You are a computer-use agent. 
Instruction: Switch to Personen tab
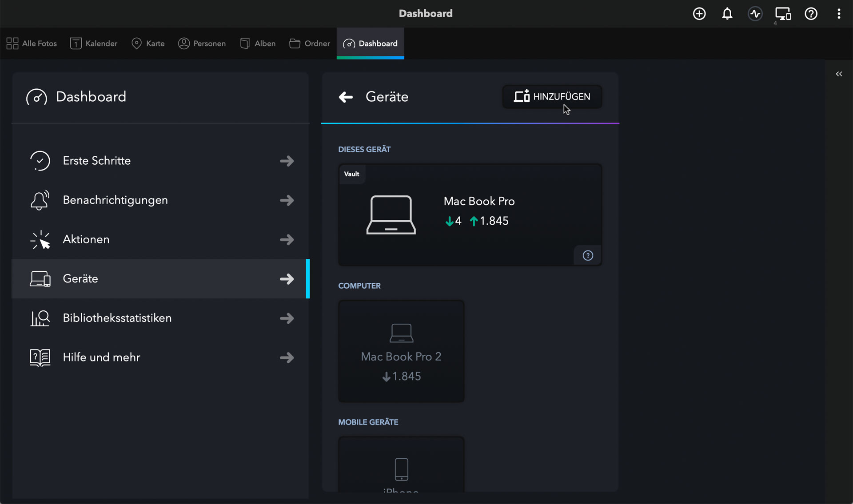(x=202, y=44)
